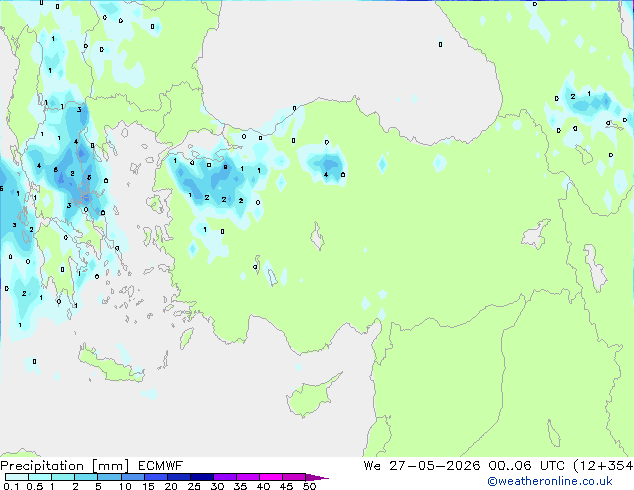Click the "0.5" legend scale label
The image size is (634, 490).
(35, 486)
